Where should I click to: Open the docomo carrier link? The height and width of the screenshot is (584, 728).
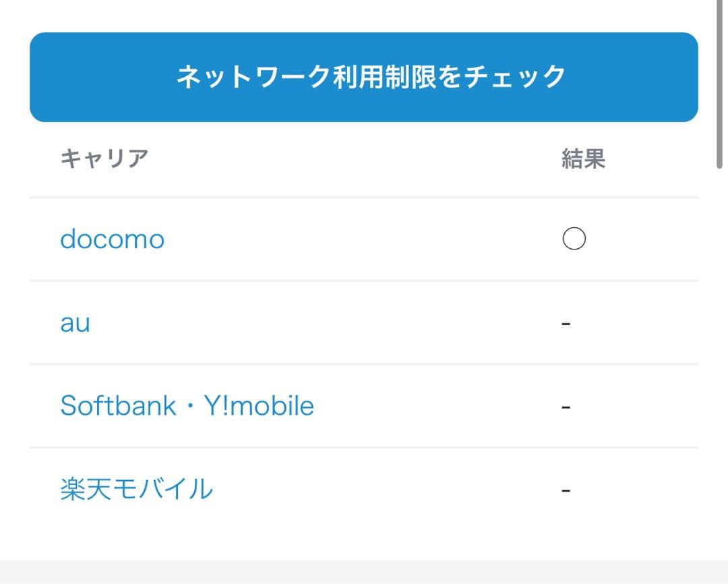click(112, 239)
